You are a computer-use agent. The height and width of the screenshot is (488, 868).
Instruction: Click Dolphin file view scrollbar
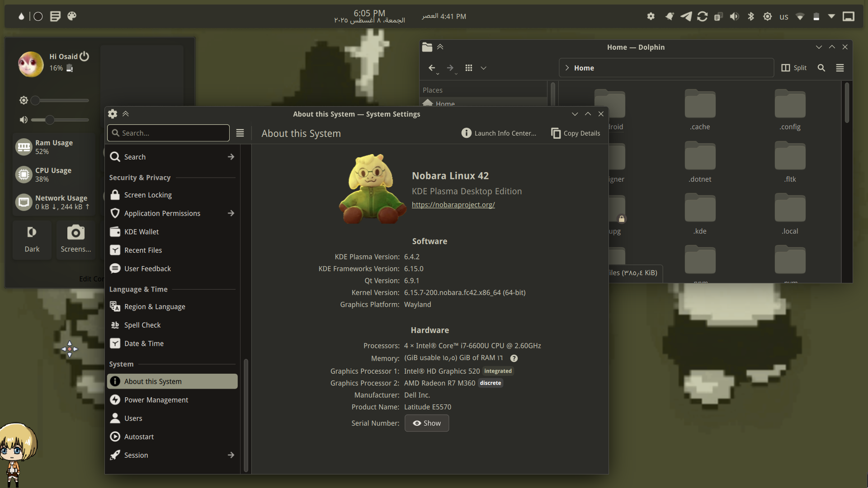tap(847, 103)
